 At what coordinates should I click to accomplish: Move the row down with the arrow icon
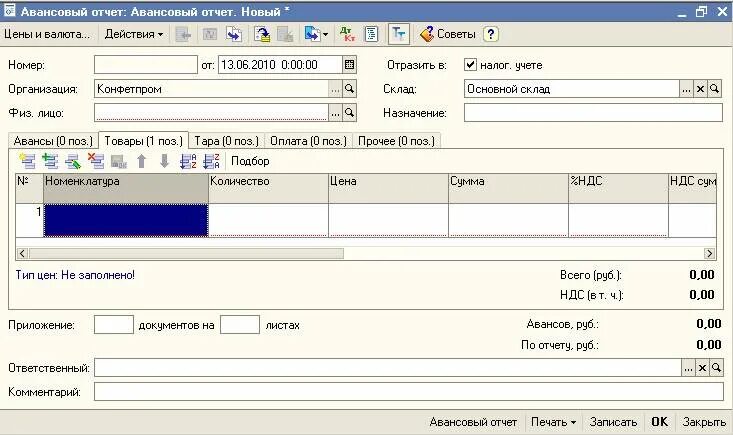tap(165, 161)
